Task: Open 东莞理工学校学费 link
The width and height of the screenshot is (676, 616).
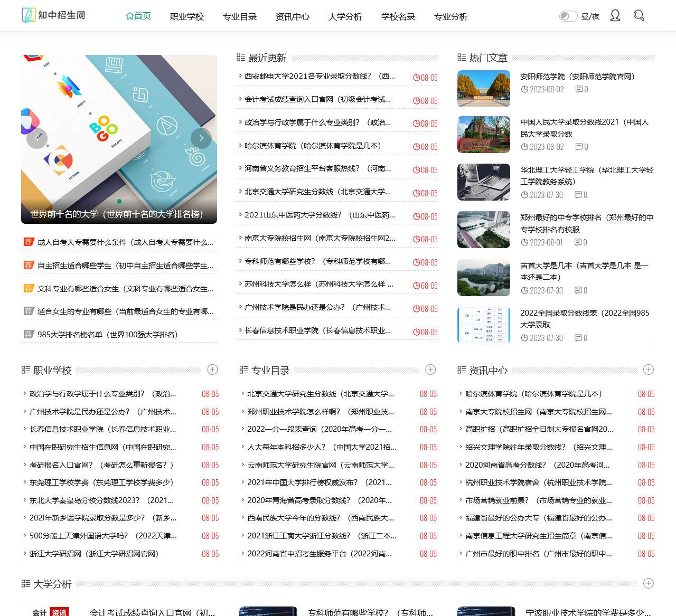Action: click(x=101, y=482)
